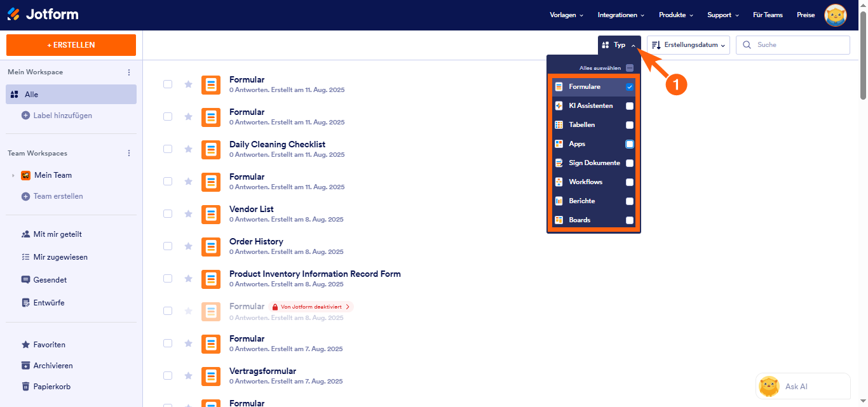Open the Vorlagen menu dropdown
The height and width of the screenshot is (407, 868).
(566, 15)
